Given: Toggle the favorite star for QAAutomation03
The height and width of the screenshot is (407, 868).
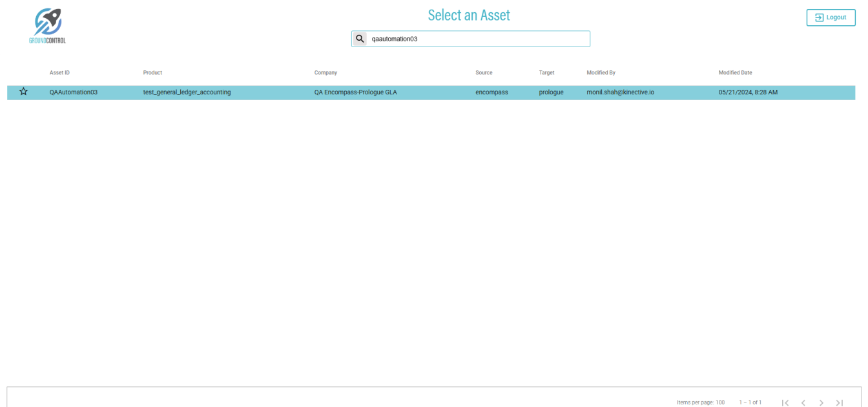Looking at the screenshot, I should tap(23, 92).
